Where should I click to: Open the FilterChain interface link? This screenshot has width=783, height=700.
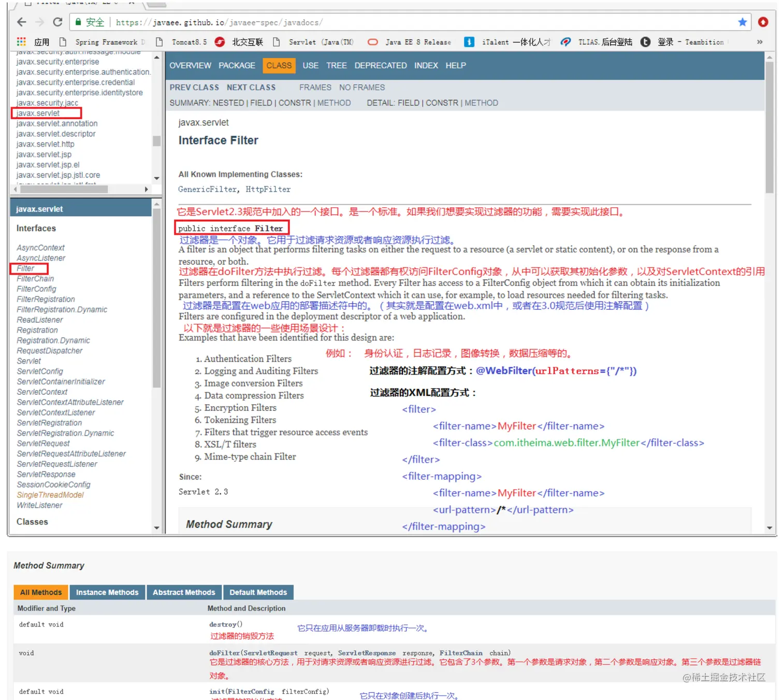click(x=35, y=279)
